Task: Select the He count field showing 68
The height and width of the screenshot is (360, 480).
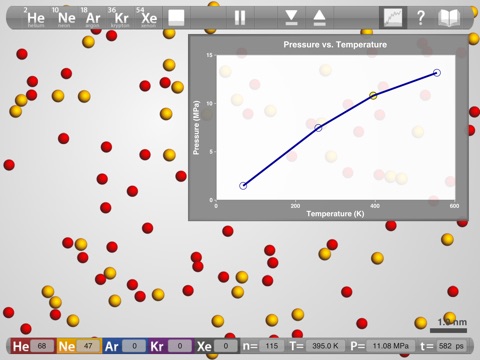Action: (42, 346)
